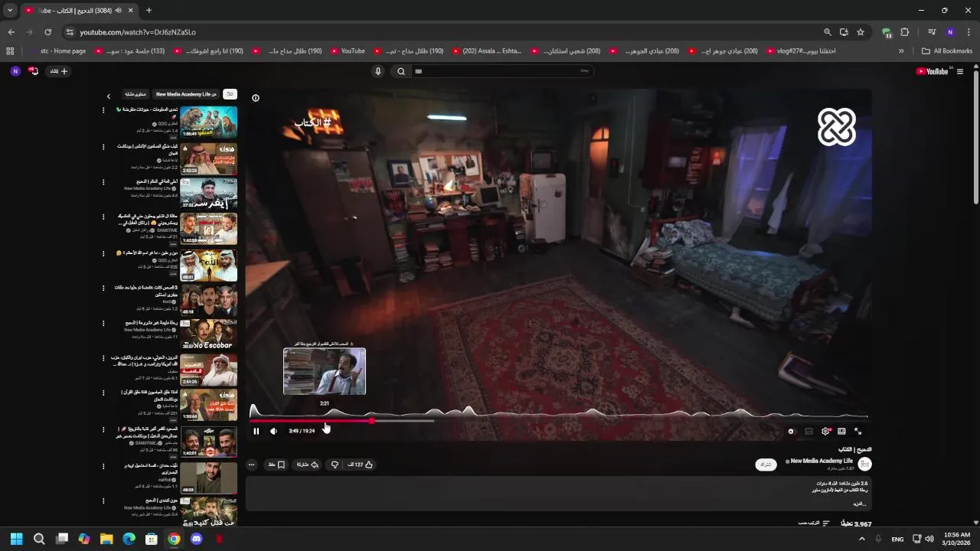The image size is (980, 551).
Task: Exit full-window player via fullscreen icon
Action: pos(857,431)
